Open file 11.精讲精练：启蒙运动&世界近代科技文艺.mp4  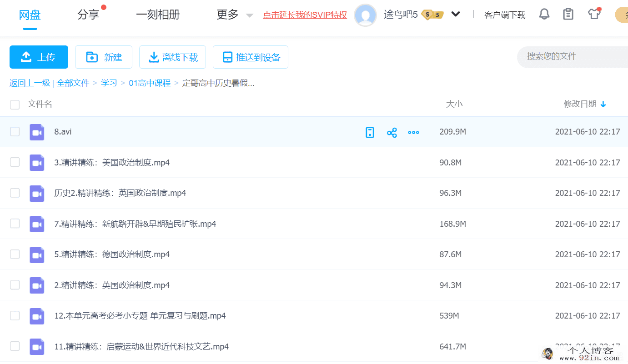coord(141,347)
